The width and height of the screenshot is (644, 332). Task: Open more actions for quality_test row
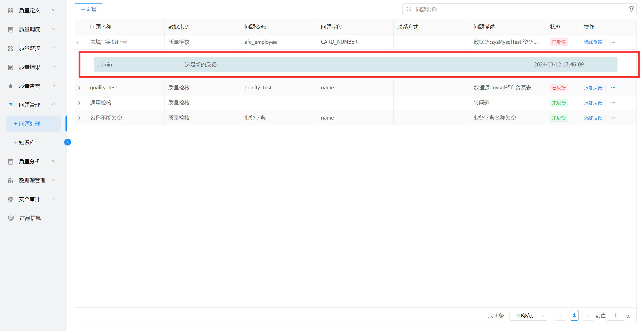(x=613, y=88)
